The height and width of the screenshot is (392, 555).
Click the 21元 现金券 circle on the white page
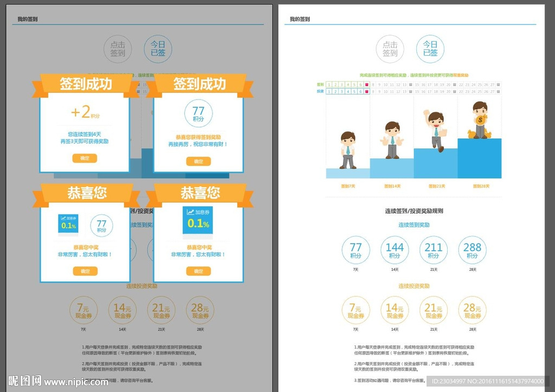click(x=433, y=310)
